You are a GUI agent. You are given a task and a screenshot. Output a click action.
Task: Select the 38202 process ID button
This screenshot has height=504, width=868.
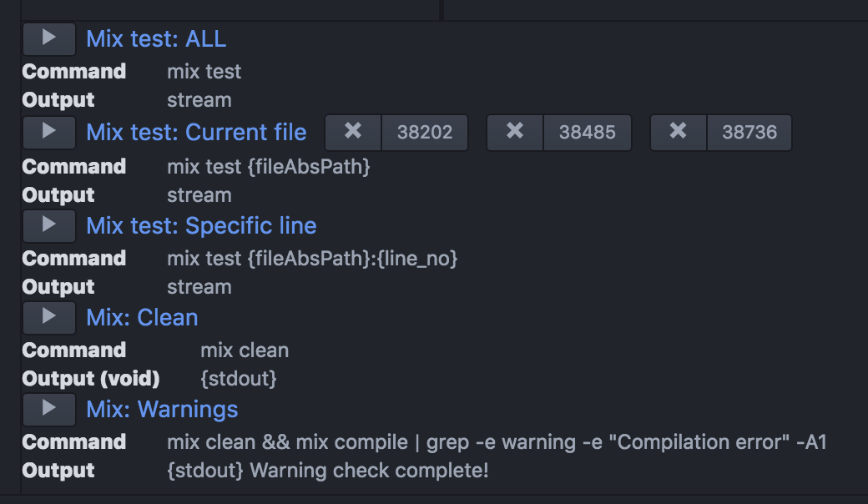point(425,132)
